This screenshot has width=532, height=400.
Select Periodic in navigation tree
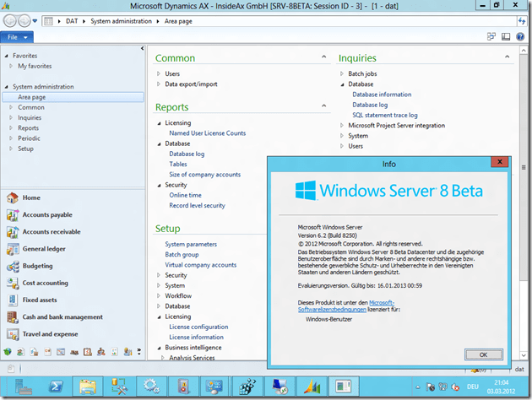pyautogui.click(x=30, y=138)
